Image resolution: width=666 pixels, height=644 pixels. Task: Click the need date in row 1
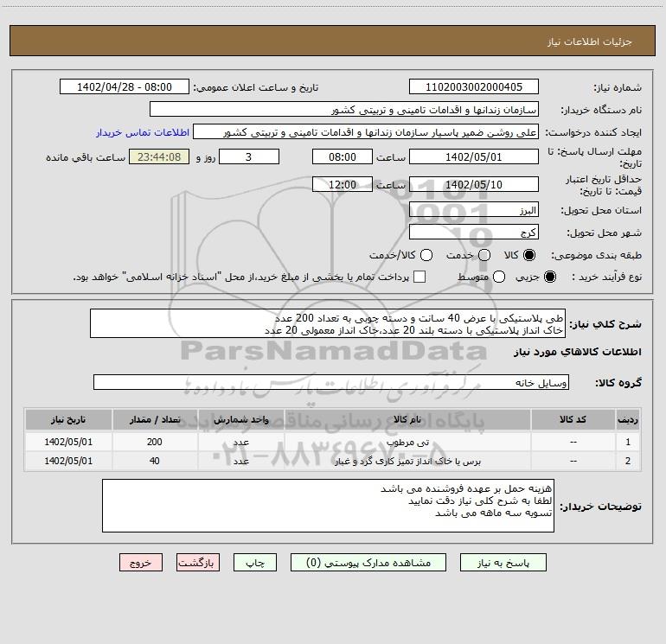(68, 442)
